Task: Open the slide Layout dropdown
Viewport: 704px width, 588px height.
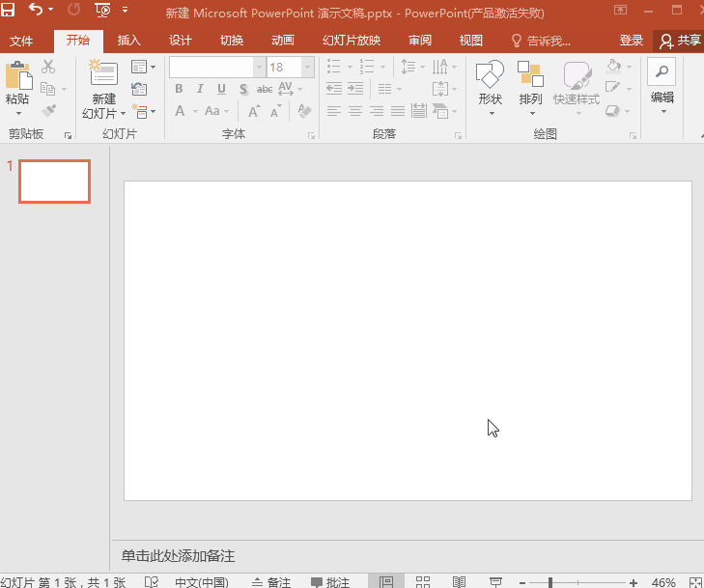Action: coord(143,68)
